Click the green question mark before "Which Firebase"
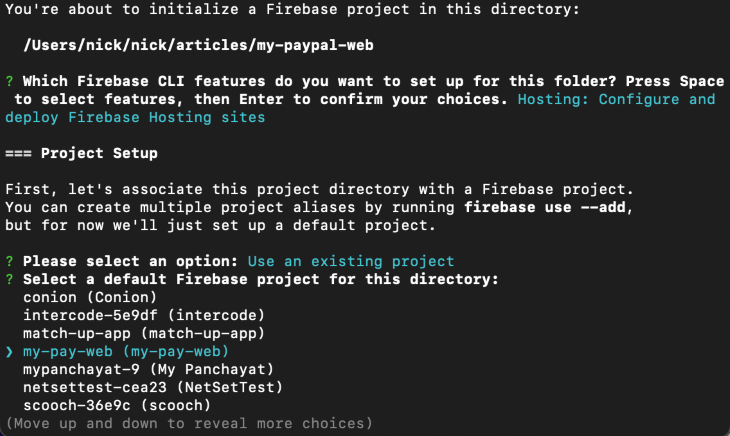Viewport: 730px width, 436px height. [x=10, y=81]
